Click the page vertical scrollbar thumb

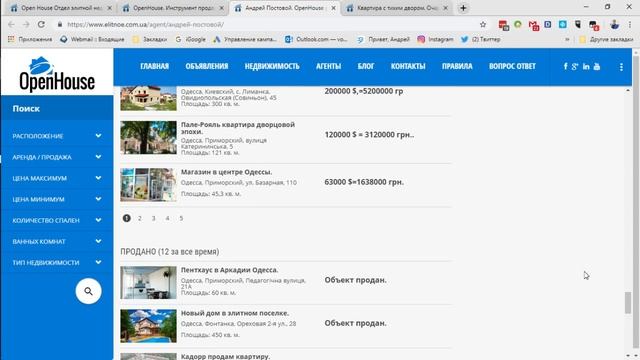click(628, 303)
